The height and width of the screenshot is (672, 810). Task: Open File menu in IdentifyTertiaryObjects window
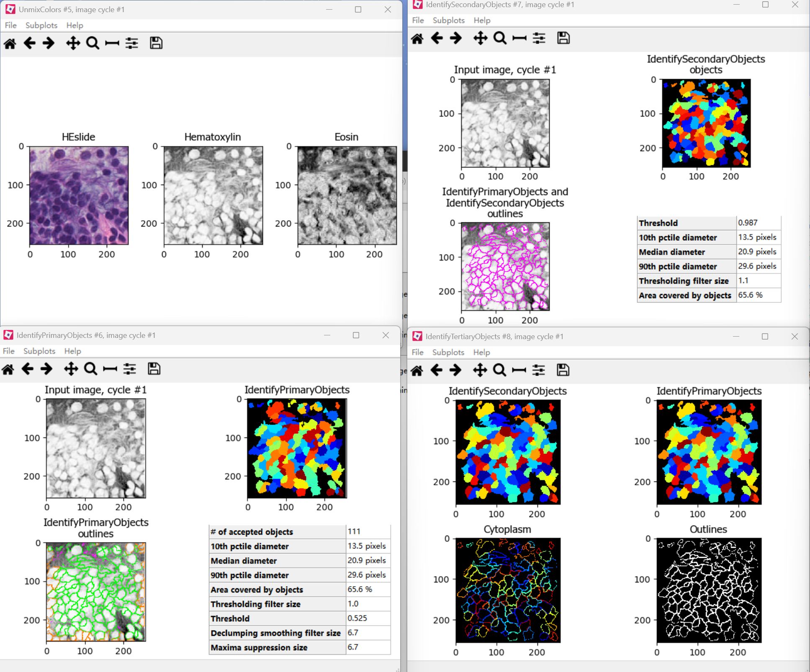(x=417, y=352)
